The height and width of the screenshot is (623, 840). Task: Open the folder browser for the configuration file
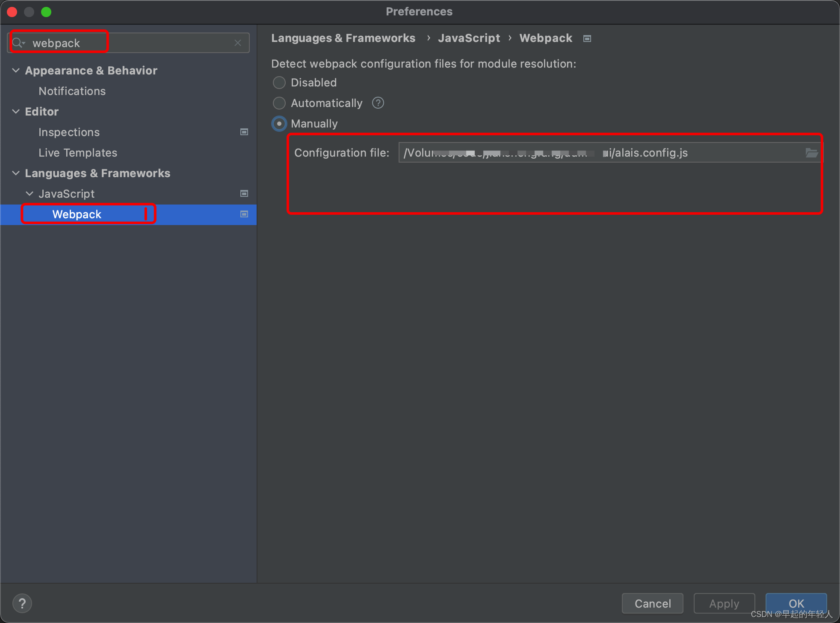[x=811, y=153]
